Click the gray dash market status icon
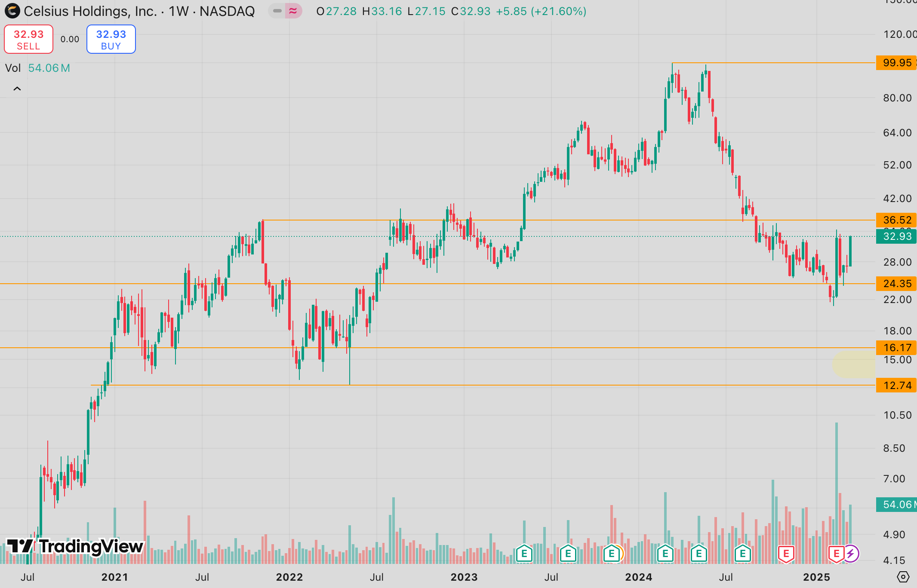Viewport: 917px width, 588px height. (277, 11)
